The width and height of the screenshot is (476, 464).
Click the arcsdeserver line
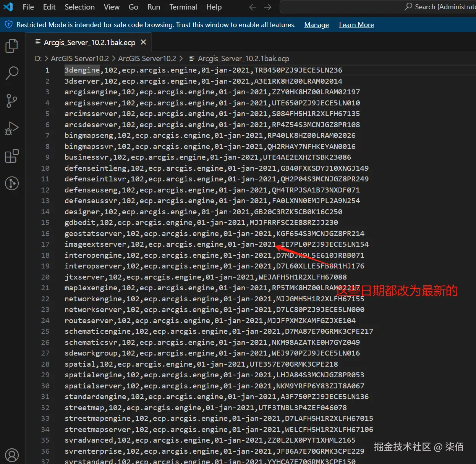212,124
